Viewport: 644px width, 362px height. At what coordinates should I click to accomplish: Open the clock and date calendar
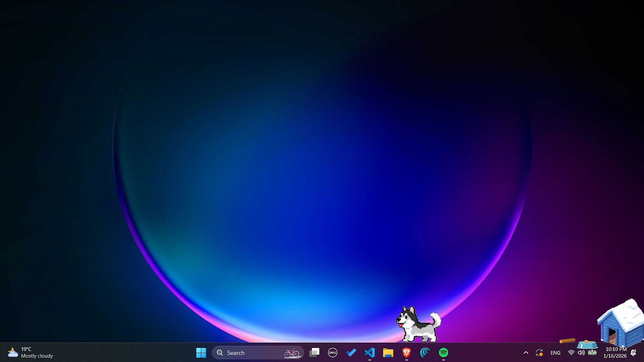click(615, 353)
